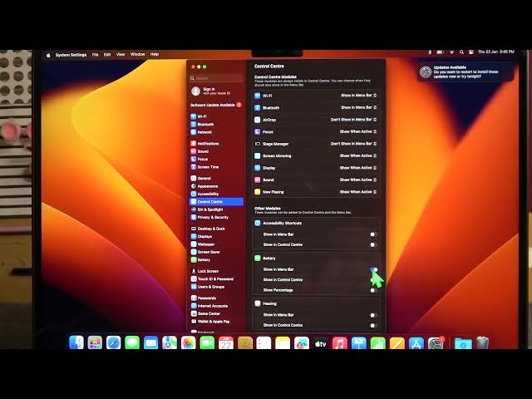Click System Settings icon in Dock

pyautogui.click(x=436, y=342)
